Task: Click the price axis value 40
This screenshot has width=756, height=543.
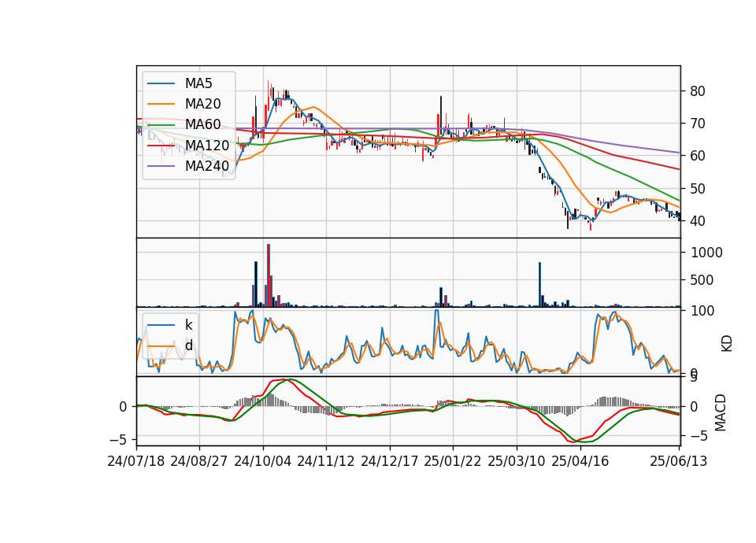Action: pyautogui.click(x=698, y=220)
